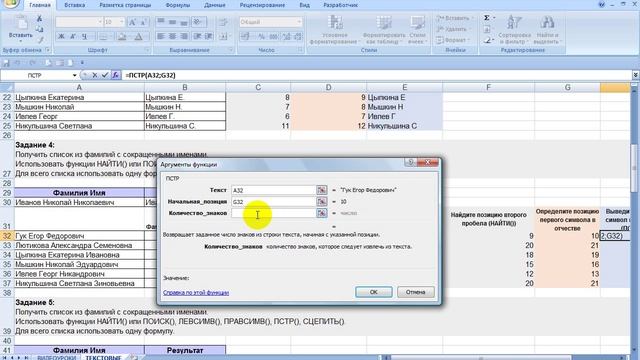Open Sort and Filter (Сортировка и фильтр)
Screen dimensions: 640x360
[x=514, y=30]
